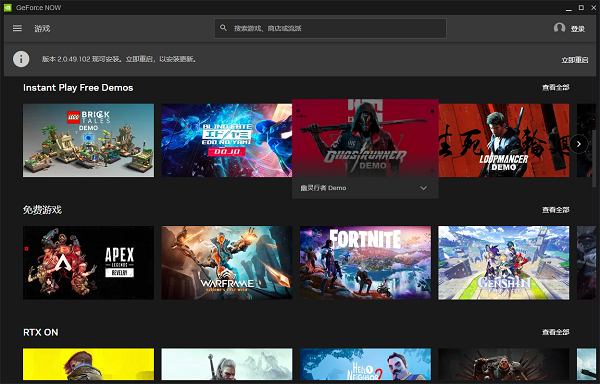
Task: Open the LEGO Brick Tales Demo tile
Action: 88,140
